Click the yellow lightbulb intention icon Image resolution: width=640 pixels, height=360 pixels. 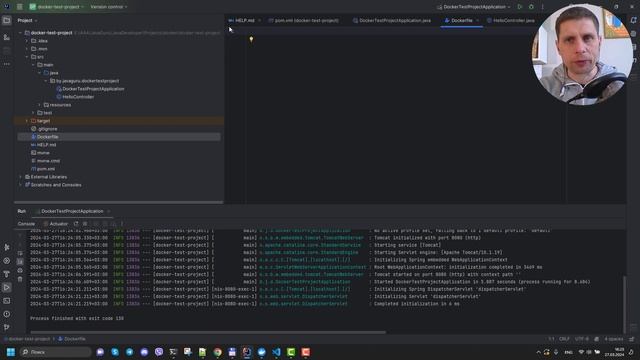251,39
